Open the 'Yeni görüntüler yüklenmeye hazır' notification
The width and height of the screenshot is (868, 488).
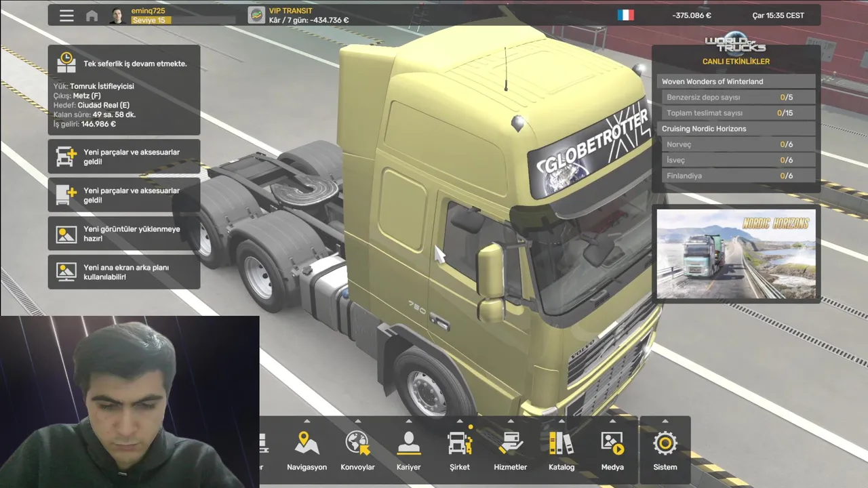click(x=124, y=234)
